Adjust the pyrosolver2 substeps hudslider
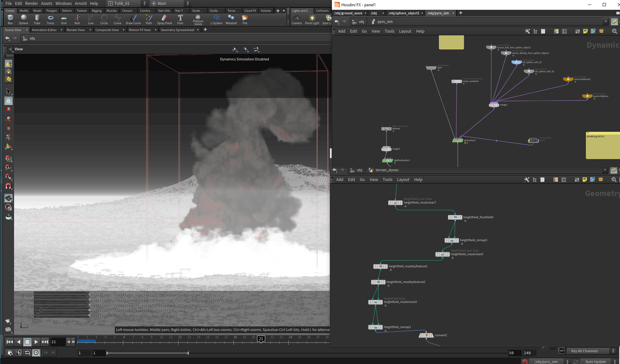Image resolution: width=620 pixels, height=364 pixels. 41,310
